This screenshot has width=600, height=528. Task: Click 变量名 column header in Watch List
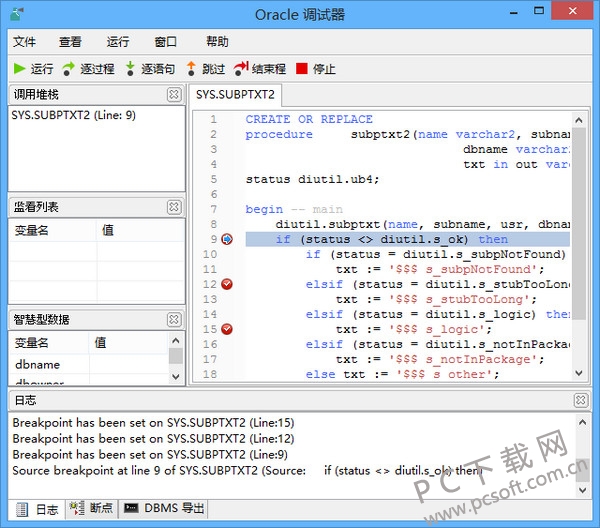point(53,230)
